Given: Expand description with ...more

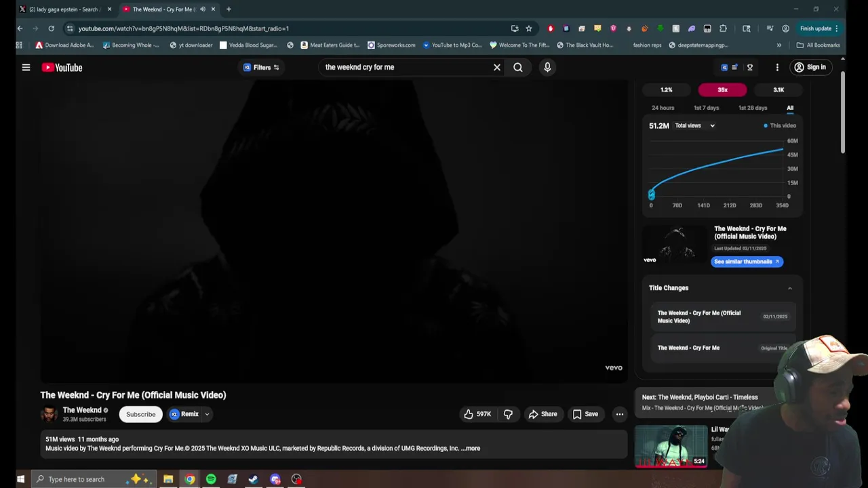Looking at the screenshot, I should 471,448.
